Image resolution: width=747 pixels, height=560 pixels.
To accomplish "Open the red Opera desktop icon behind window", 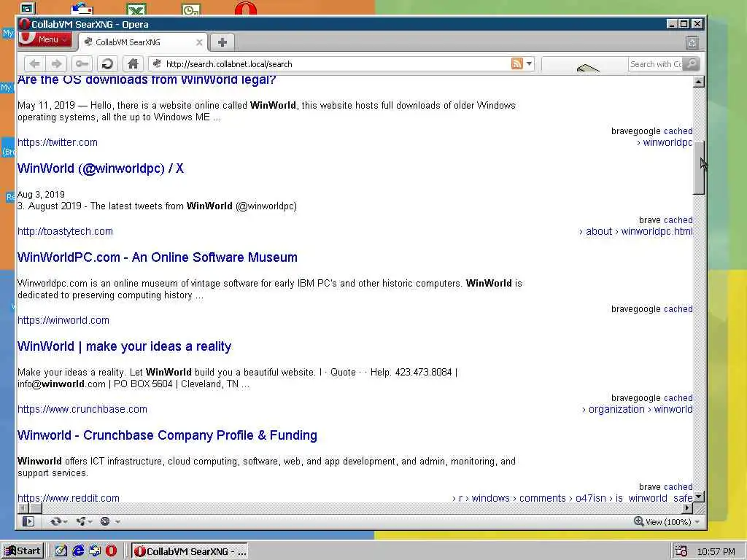I will (246, 9).
